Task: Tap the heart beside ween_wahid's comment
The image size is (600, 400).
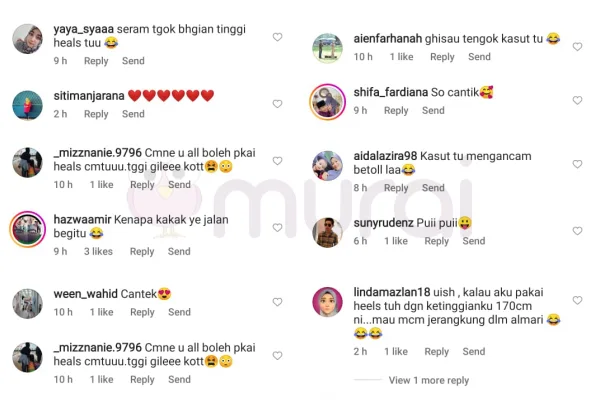Action: (x=277, y=302)
